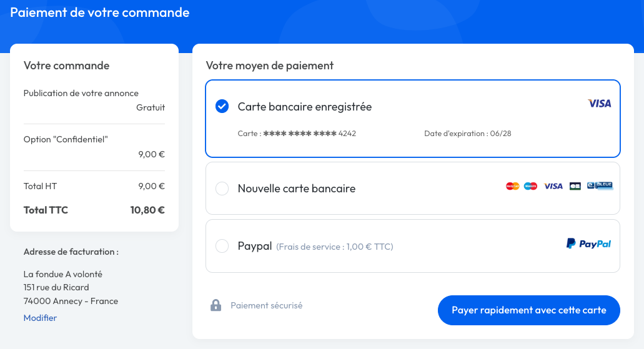Select the Carte bancaire enregistrée radio button

click(222, 107)
